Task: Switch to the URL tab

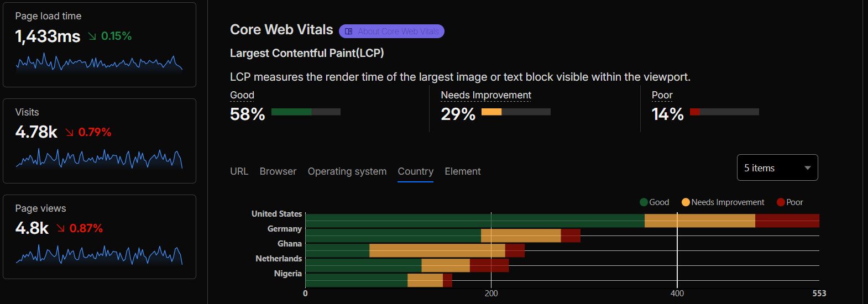Action: point(239,171)
